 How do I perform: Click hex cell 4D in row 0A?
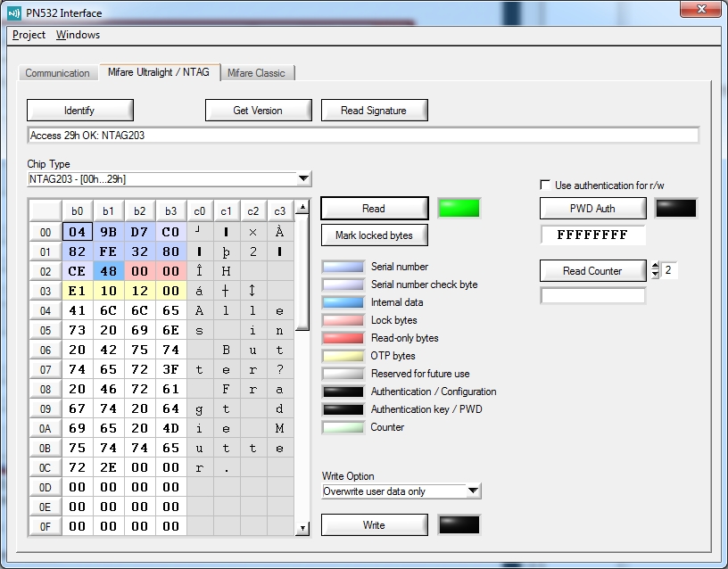171,428
